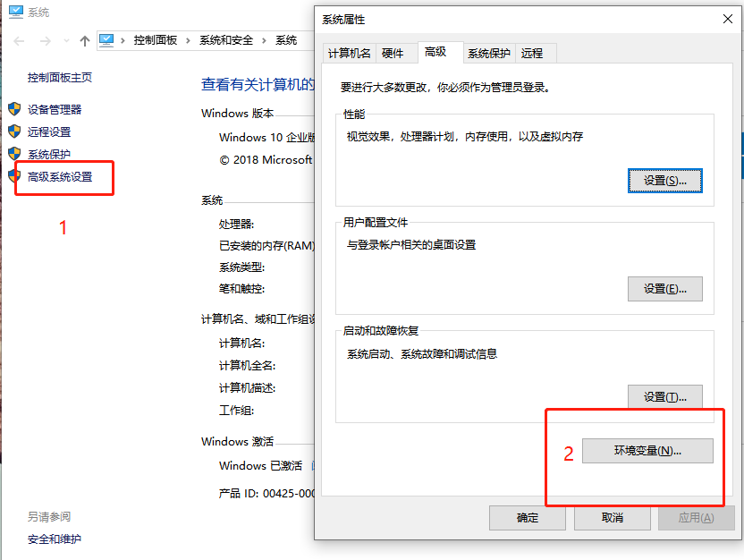Image resolution: width=744 pixels, height=560 pixels.
Task: Click 工作组: label
Action: 236,410
